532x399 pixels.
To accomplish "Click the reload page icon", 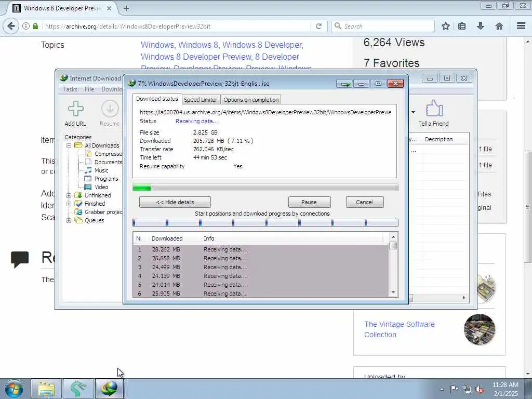I will point(318,26).
